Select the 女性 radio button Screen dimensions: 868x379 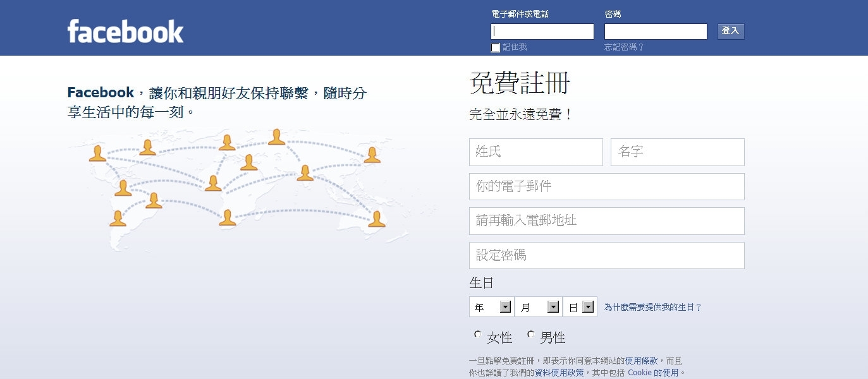pyautogui.click(x=477, y=334)
